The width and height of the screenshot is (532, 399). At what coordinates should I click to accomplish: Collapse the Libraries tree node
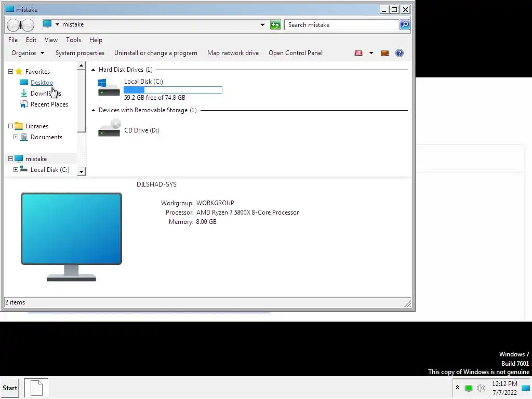[x=10, y=126]
